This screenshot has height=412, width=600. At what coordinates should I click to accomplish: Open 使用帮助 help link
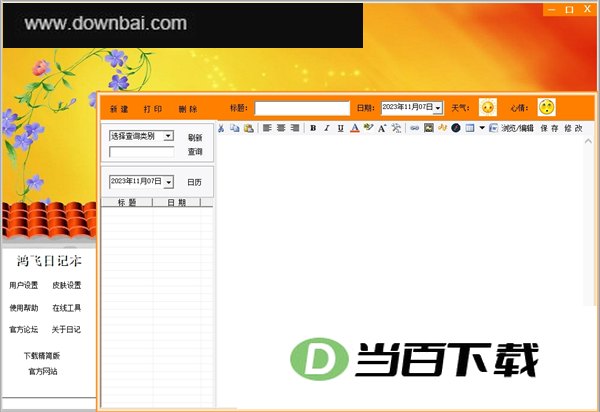coord(24,308)
